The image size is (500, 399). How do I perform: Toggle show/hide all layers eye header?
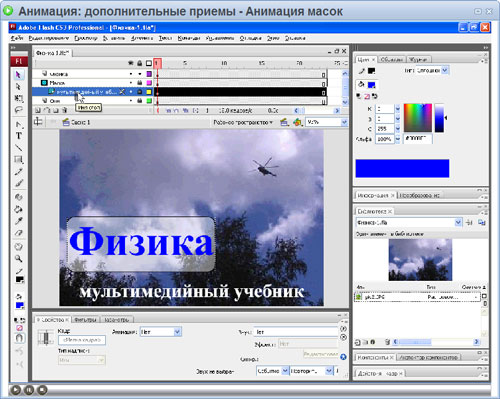tap(131, 63)
